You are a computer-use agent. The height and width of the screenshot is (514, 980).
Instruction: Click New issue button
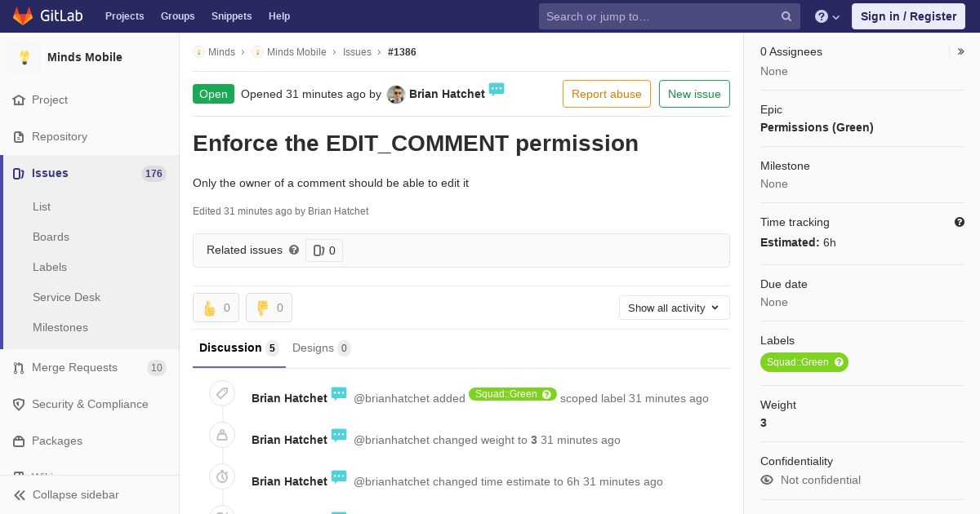[x=694, y=94]
